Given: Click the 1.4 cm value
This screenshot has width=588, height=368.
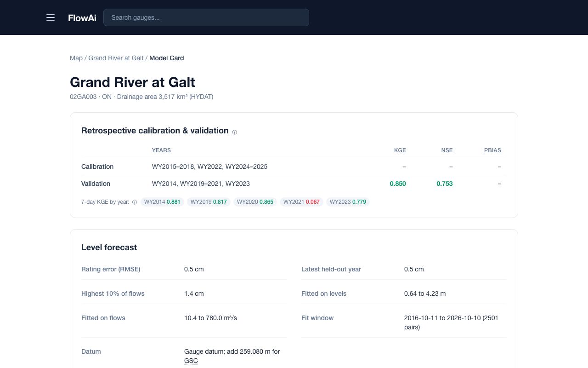Looking at the screenshot, I should (194, 293).
